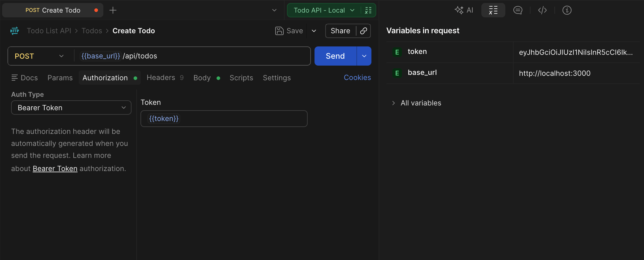644x260 pixels.
Task: Open the Scripts tab
Action: [x=241, y=78]
